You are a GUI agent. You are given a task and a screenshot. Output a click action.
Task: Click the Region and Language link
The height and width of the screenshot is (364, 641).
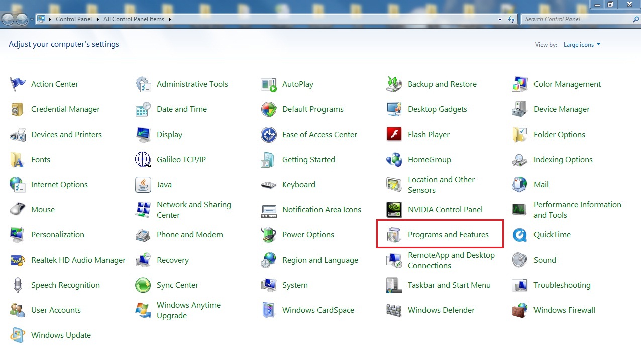point(320,260)
